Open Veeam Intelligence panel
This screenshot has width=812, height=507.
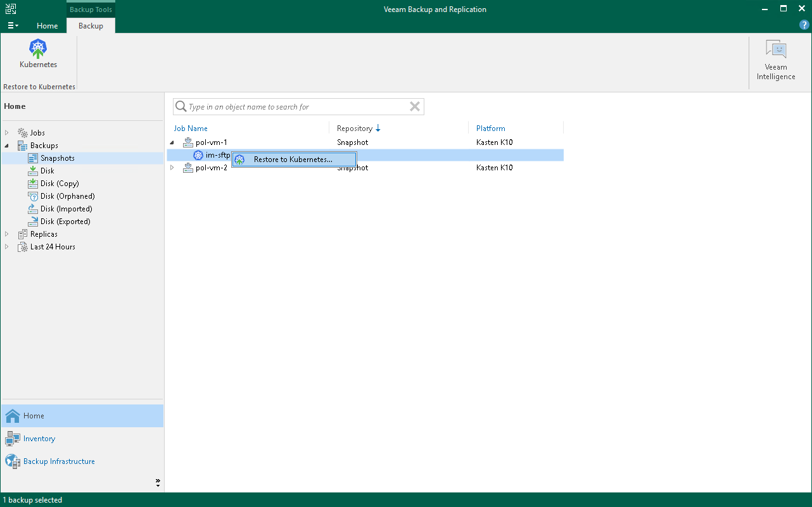[776, 61]
